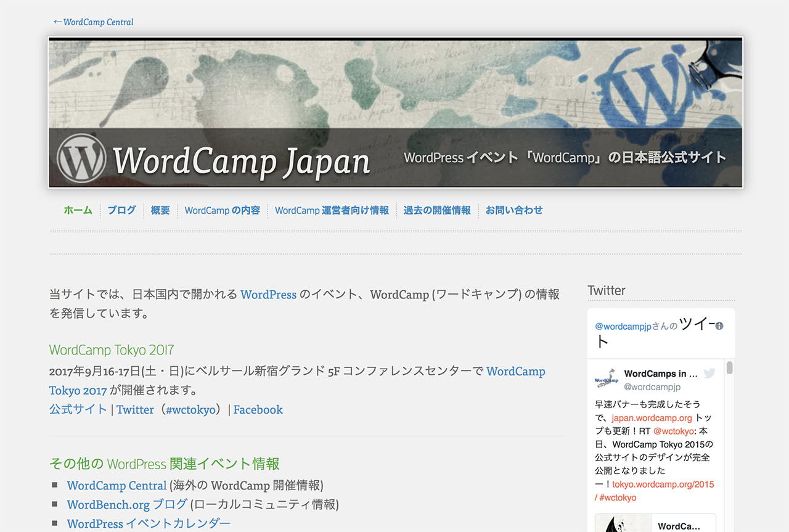
Task: Open the tweet's WordCa... preview card
Action: click(655, 523)
